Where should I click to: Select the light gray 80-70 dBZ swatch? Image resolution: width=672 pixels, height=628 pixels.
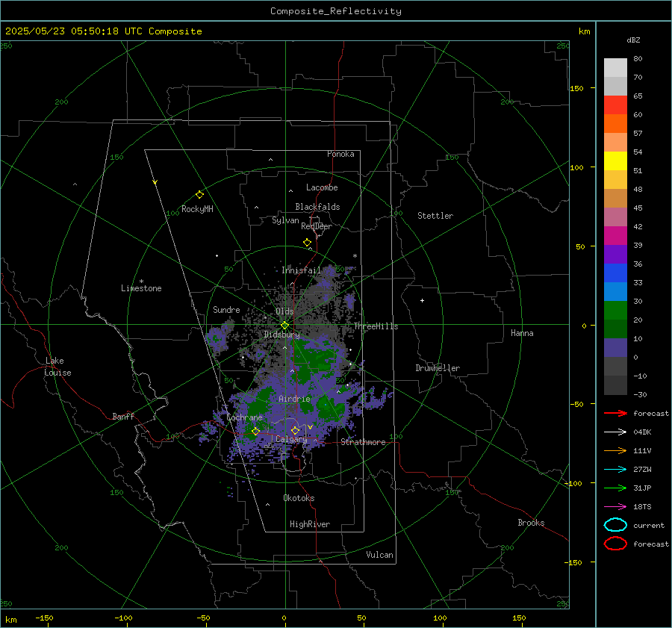615,67
